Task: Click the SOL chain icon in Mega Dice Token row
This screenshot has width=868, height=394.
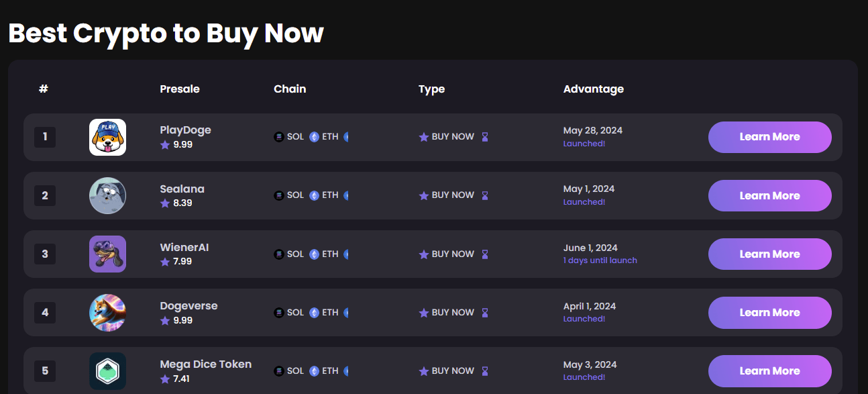Action: pos(279,371)
